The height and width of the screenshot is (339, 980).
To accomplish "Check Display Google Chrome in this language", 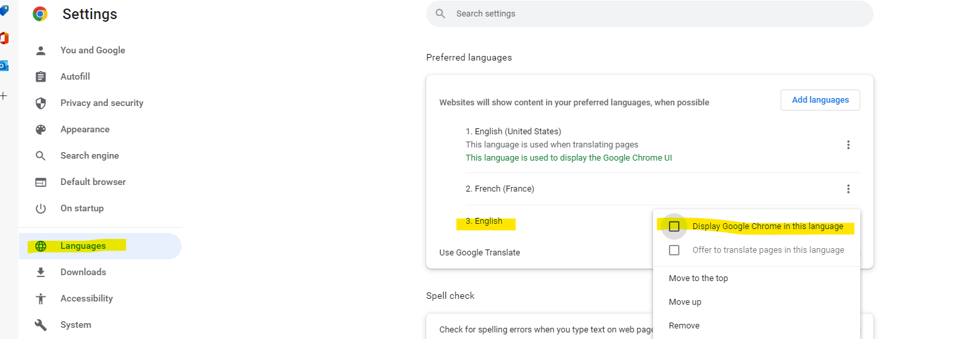I will click(x=674, y=226).
